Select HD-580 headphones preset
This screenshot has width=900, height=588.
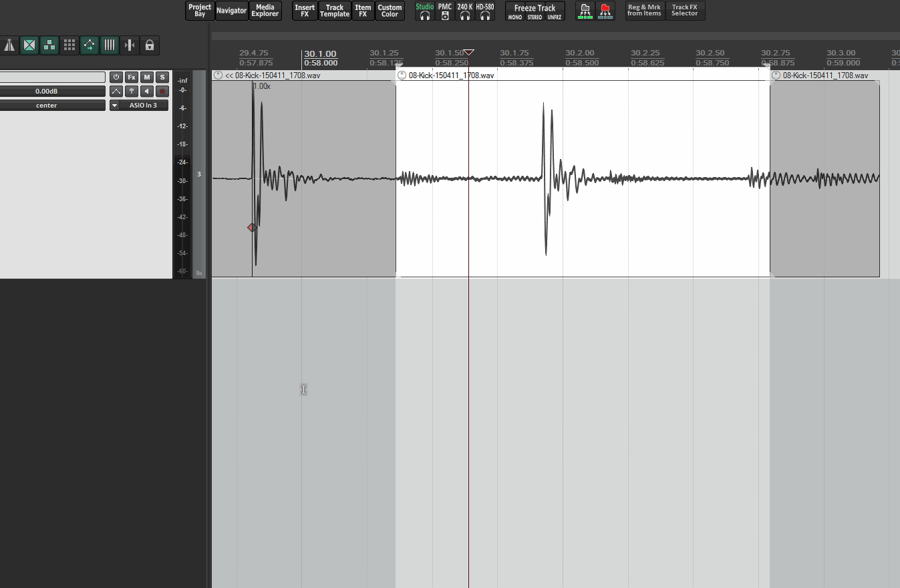[485, 11]
